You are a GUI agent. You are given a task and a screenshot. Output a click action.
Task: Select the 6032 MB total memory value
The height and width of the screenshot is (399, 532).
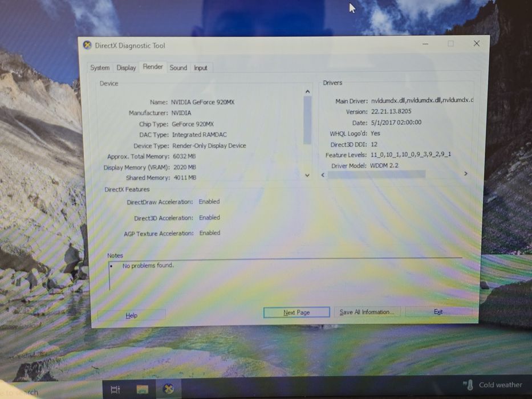pos(184,156)
